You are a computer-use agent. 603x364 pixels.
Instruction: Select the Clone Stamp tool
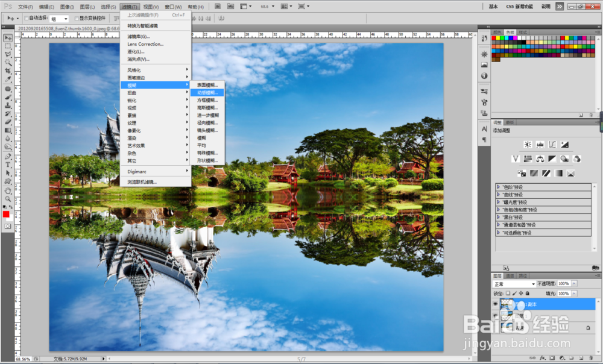(8, 105)
